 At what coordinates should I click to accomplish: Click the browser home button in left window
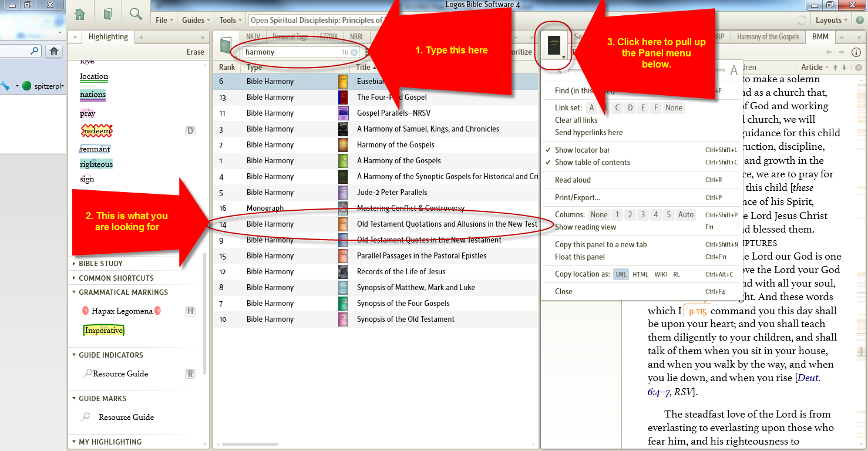(x=53, y=51)
